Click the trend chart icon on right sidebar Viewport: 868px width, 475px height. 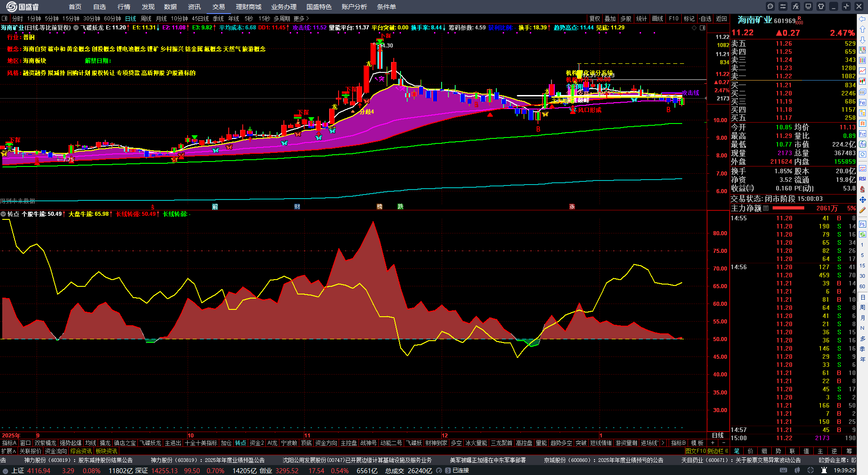(x=863, y=71)
